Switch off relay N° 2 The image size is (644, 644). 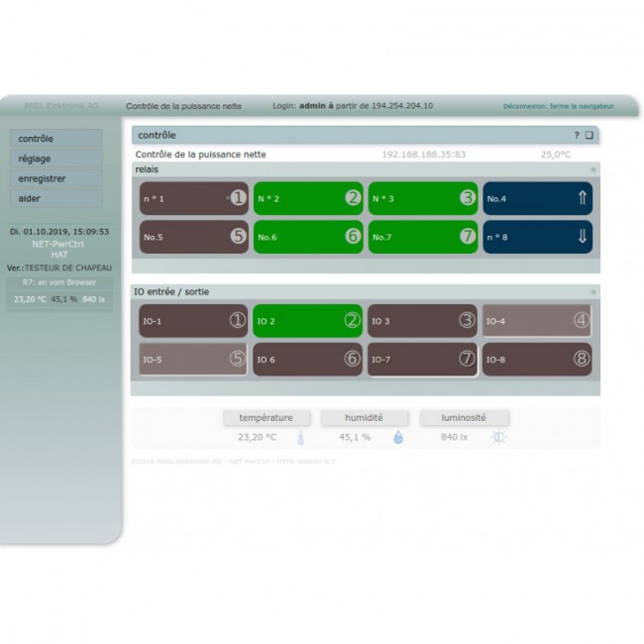pos(308,198)
